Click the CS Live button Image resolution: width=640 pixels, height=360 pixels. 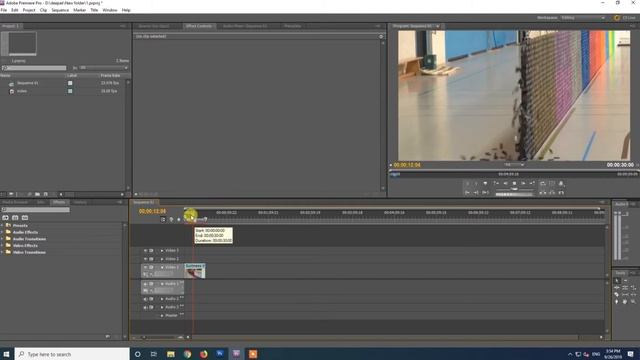[625, 18]
